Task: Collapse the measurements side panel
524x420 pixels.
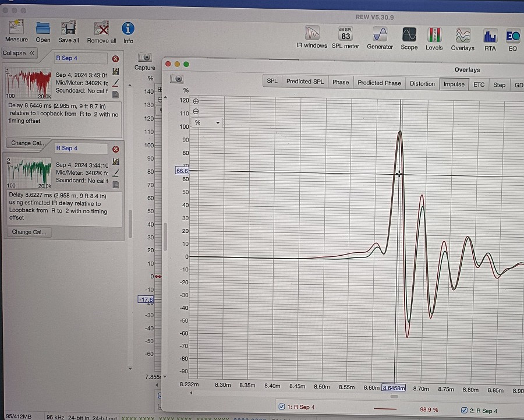Action: pos(19,53)
